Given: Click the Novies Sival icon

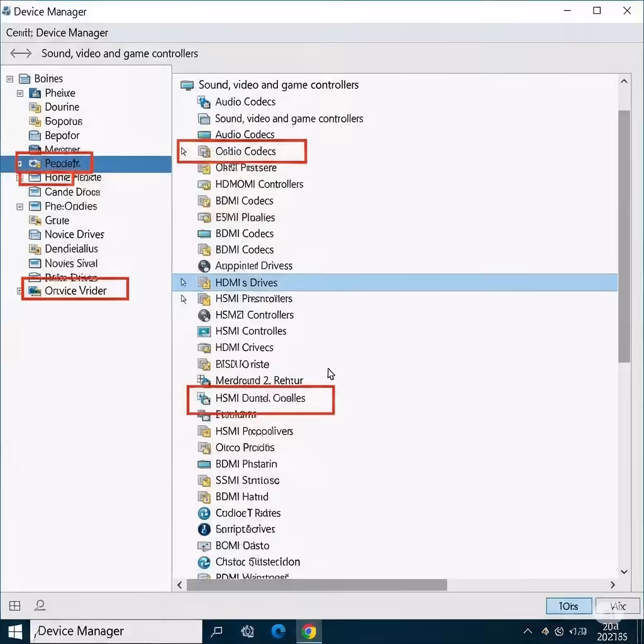Looking at the screenshot, I should [35, 264].
